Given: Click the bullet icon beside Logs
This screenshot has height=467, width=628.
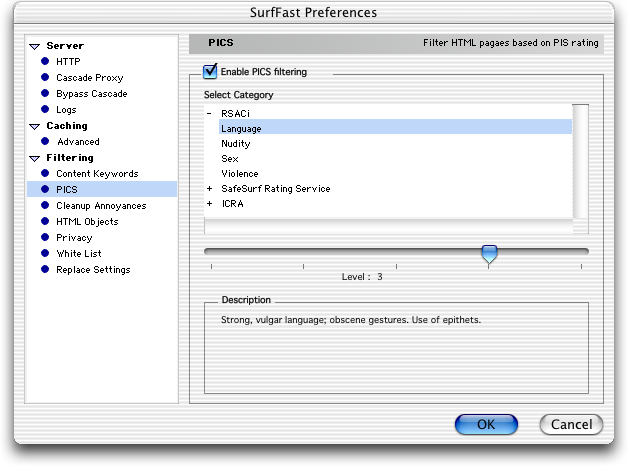Looking at the screenshot, I should tap(45, 109).
